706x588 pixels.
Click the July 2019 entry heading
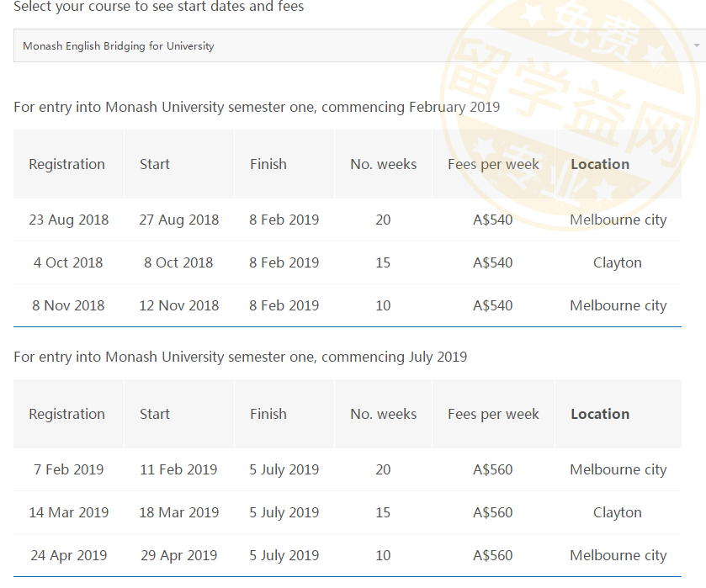(240, 357)
